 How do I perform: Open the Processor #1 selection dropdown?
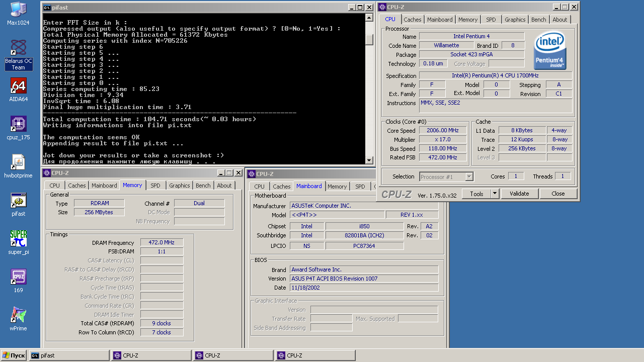[446, 176]
